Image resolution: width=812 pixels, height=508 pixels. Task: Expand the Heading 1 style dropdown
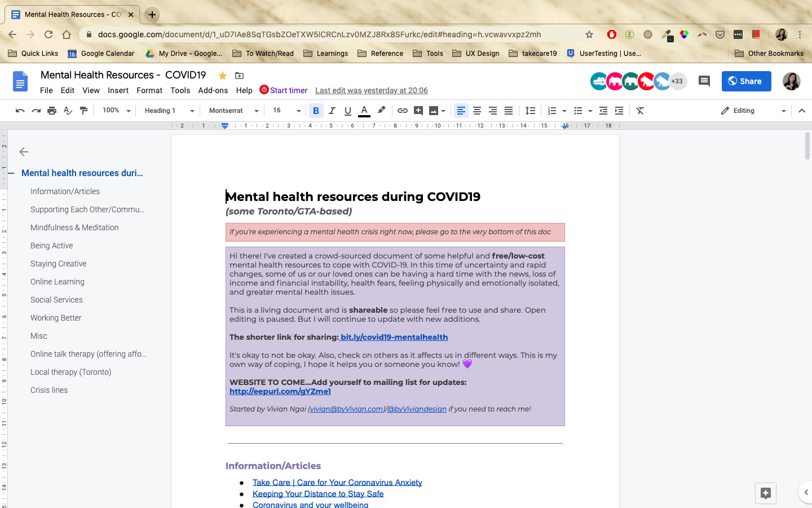(x=169, y=111)
